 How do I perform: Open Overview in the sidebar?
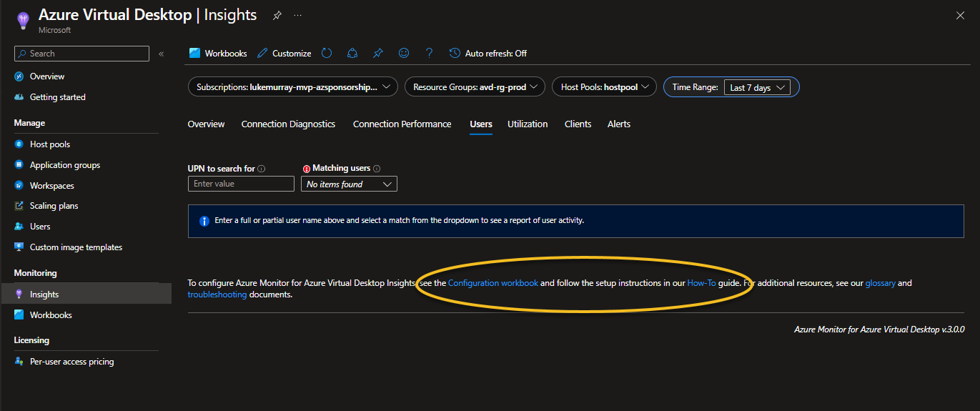coord(47,76)
